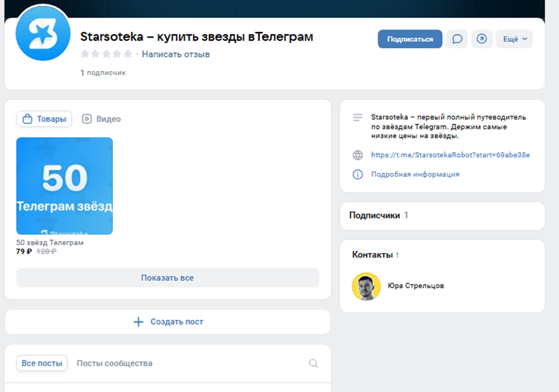Click the description lines icon
The image size is (559, 392).
coord(358,118)
